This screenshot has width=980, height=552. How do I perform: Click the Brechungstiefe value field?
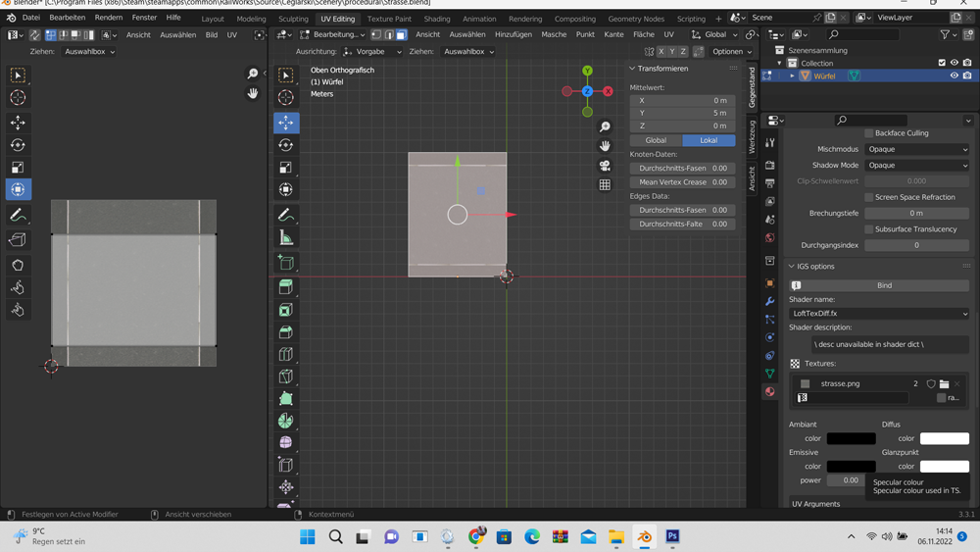tap(916, 213)
